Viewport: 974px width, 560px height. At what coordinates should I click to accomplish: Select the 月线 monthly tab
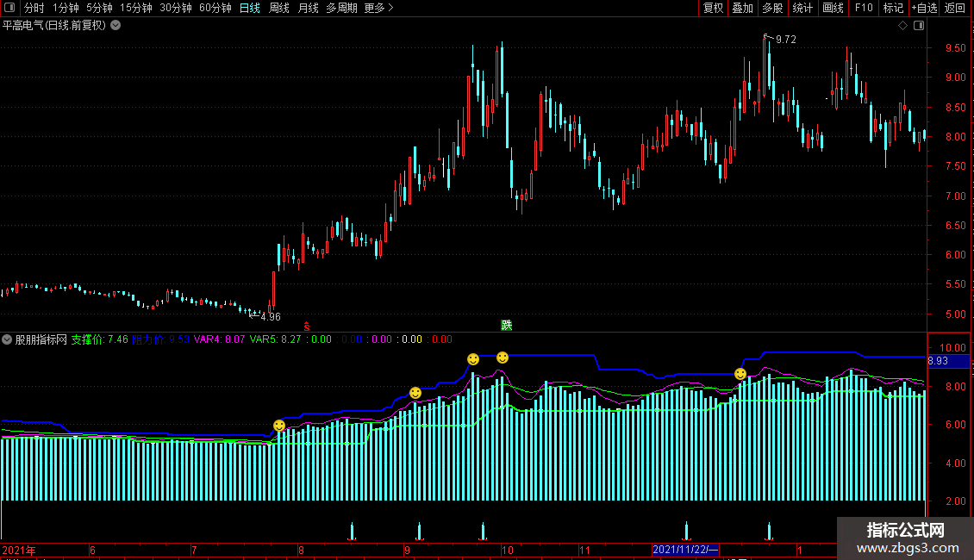point(308,8)
